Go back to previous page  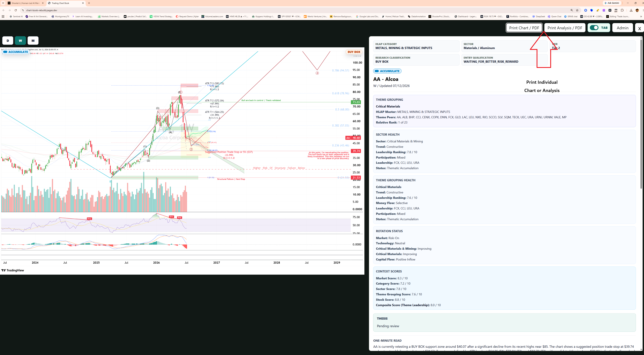point(4,10)
